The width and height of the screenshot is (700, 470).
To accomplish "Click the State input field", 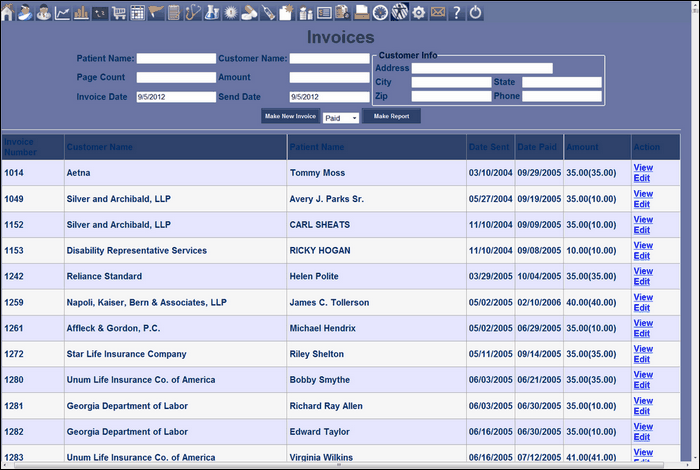I will point(562,82).
